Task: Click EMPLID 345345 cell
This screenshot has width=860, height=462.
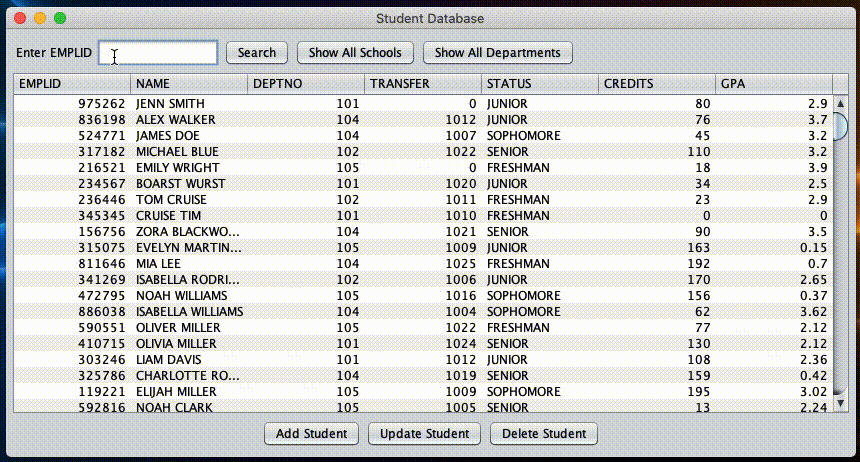Action: (72, 216)
